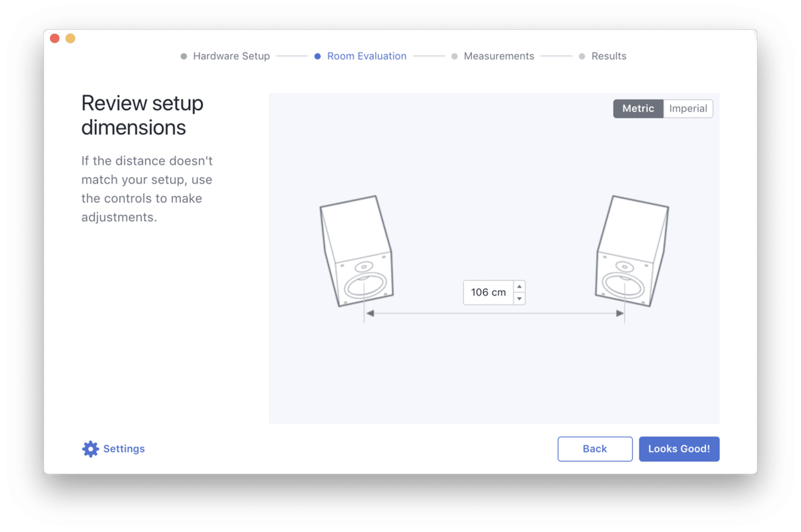Select the Room Evaluation step

[x=360, y=56]
